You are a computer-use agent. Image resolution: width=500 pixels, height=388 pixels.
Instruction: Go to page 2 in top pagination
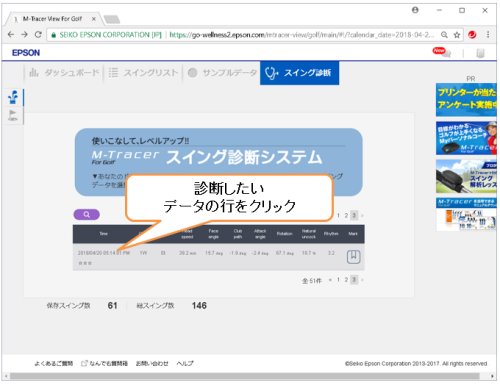346,216
